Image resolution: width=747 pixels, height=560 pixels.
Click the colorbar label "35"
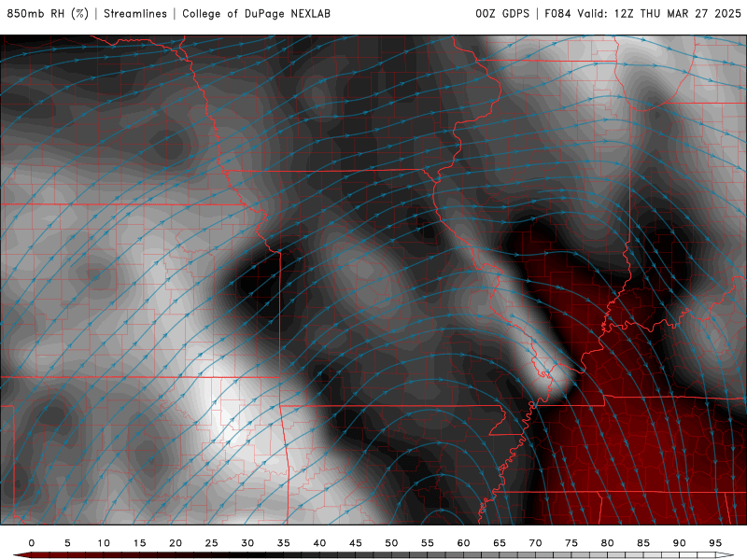pyautogui.click(x=284, y=543)
